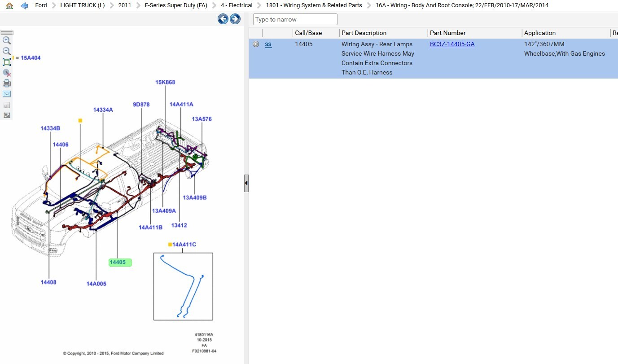Viewport: 618px width, 364px height.
Task: Zoom out of the wiring diagram
Action: pyautogui.click(x=7, y=51)
